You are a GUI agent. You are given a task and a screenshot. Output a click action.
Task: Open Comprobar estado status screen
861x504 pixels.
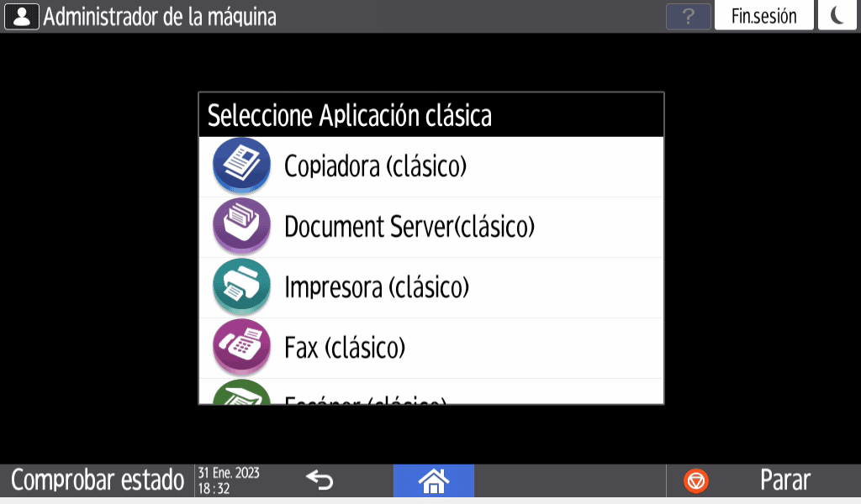[x=98, y=480]
